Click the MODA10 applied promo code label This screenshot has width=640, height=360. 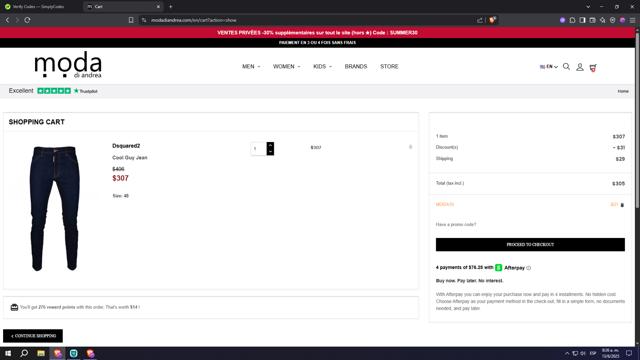tap(445, 204)
